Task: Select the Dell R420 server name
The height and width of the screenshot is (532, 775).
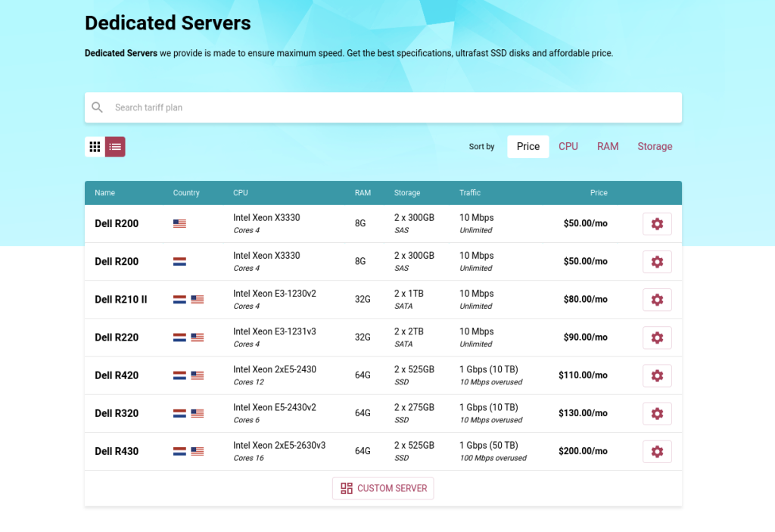Action: coord(117,376)
